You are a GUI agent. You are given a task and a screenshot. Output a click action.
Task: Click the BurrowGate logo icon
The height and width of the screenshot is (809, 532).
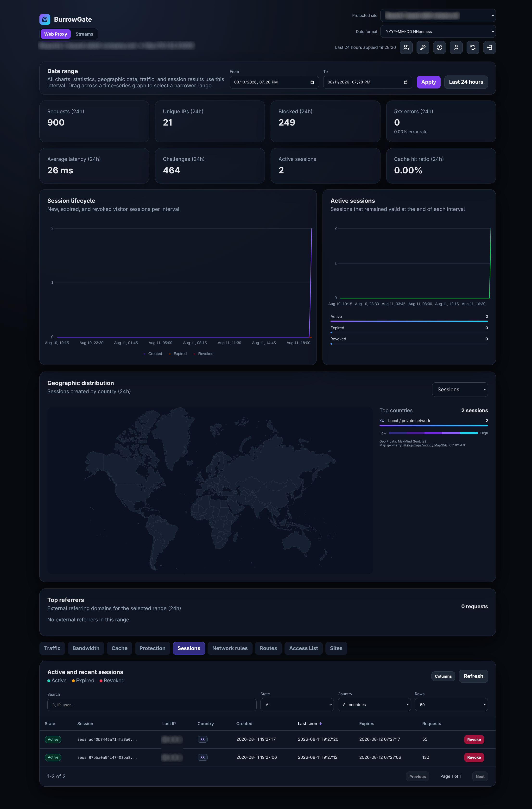pos(44,19)
